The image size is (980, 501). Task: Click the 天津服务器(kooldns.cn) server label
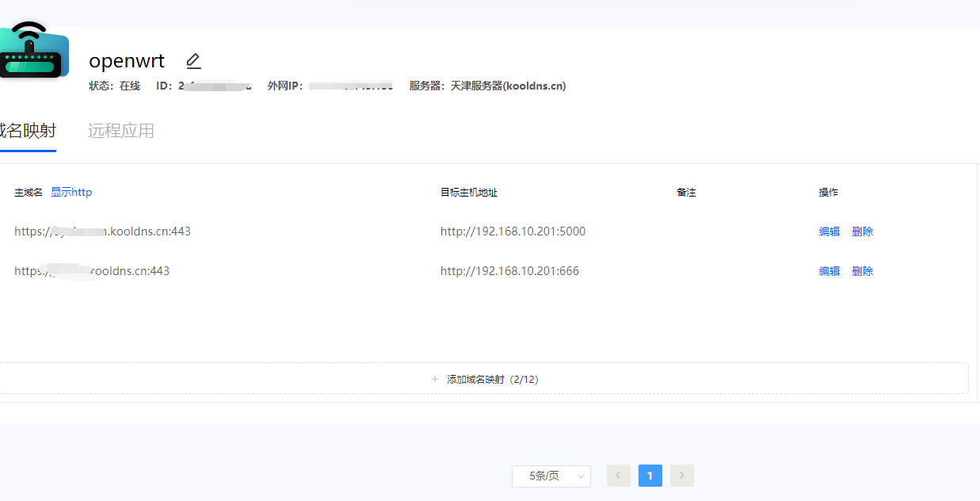[507, 86]
